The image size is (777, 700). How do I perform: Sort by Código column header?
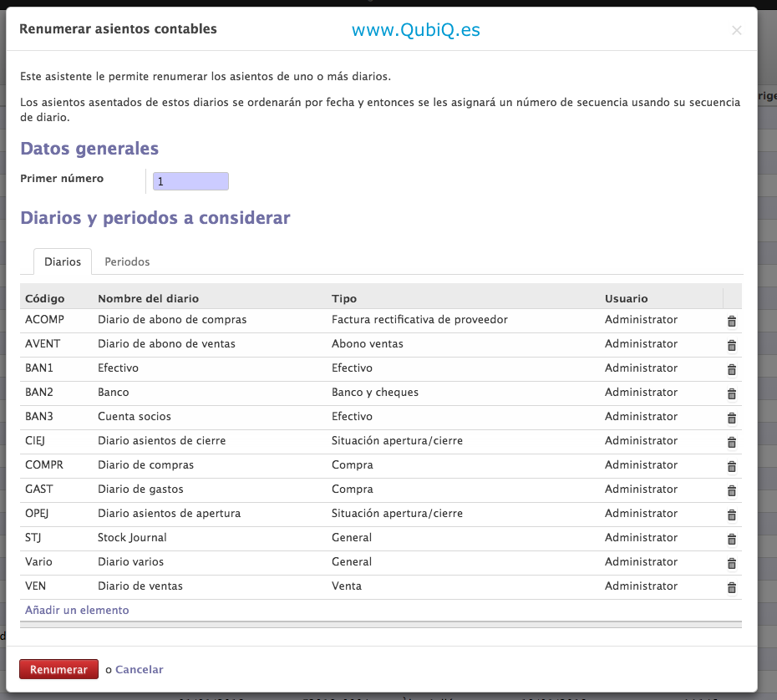[45, 298]
